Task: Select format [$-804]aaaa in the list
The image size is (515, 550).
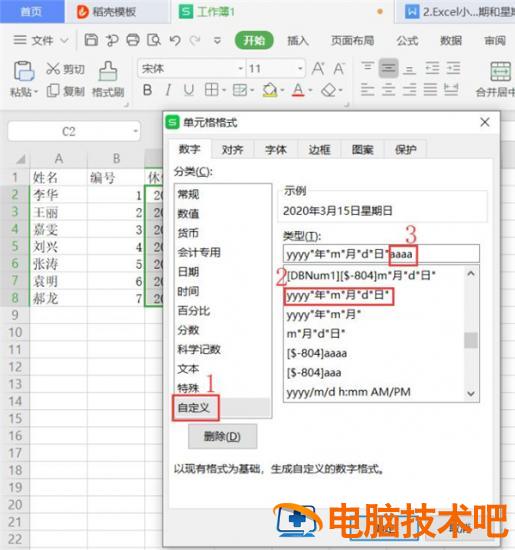Action: pyautogui.click(x=317, y=353)
